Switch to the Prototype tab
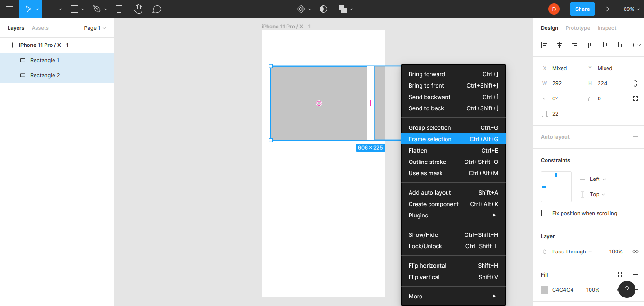This screenshot has height=306, width=644. (578, 28)
